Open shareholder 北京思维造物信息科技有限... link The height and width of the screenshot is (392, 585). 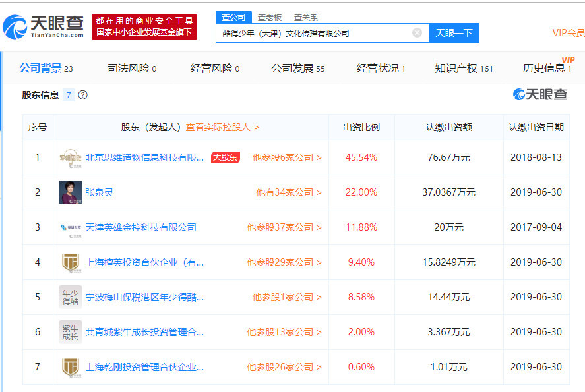[144, 157]
